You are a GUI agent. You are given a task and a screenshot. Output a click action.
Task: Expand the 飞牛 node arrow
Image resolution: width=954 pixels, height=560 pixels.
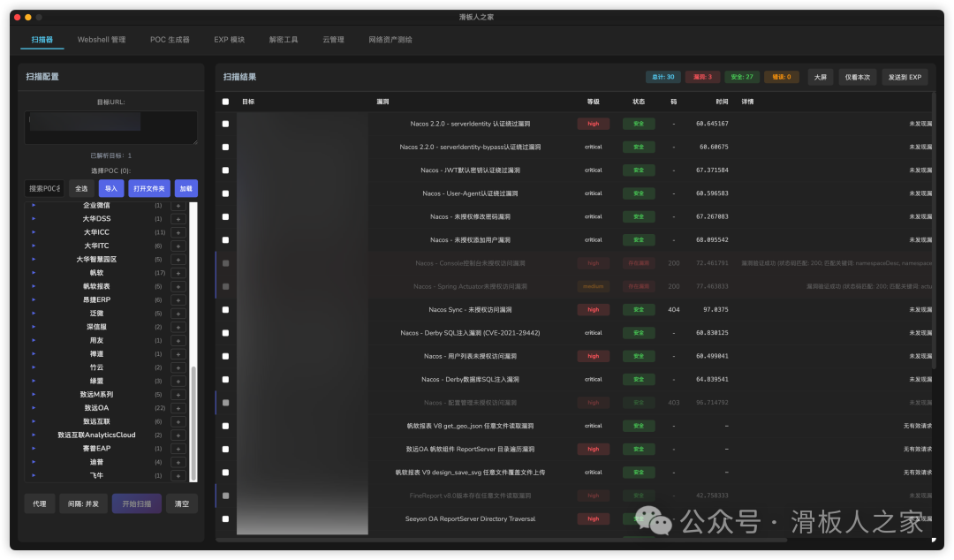(34, 475)
